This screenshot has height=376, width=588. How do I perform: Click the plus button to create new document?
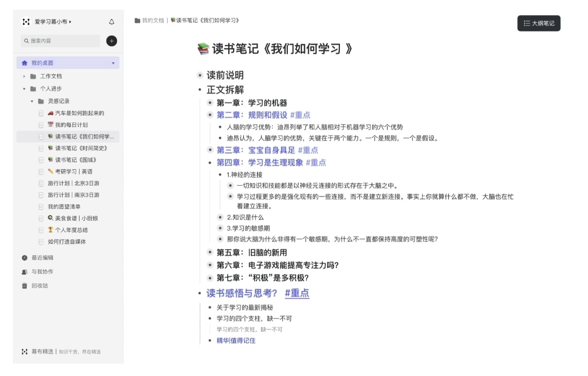[x=112, y=41]
